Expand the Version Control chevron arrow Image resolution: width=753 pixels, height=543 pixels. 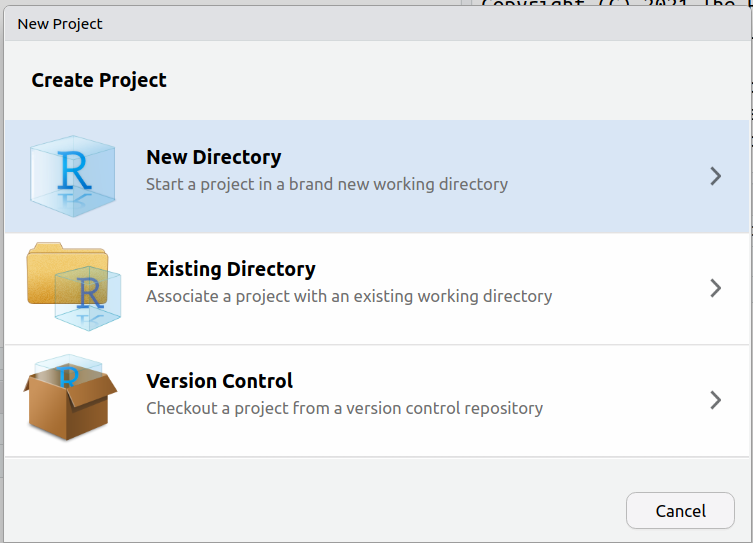(x=715, y=400)
